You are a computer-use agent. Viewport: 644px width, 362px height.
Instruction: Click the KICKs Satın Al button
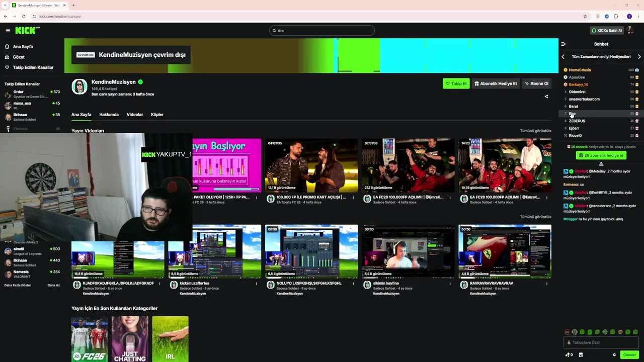[607, 31]
